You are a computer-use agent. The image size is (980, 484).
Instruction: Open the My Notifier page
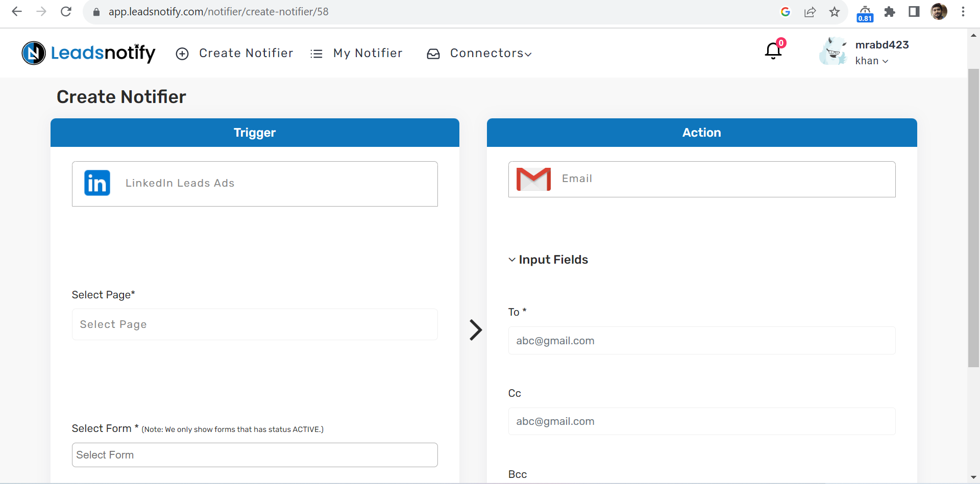click(367, 53)
